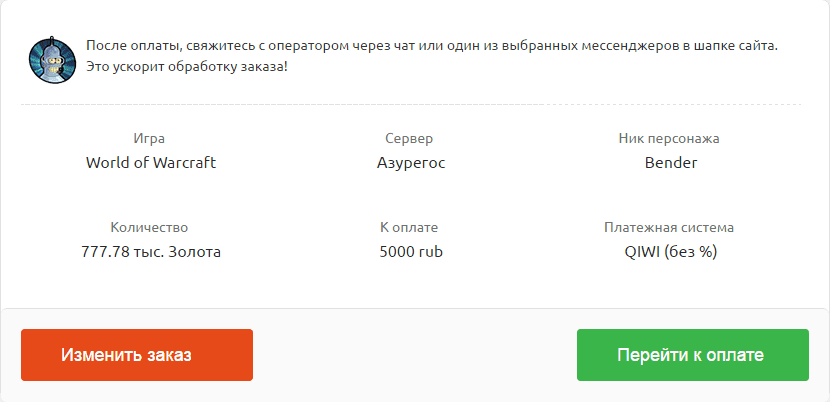Click the "Ник персонажа" field label

pyautogui.click(x=669, y=139)
